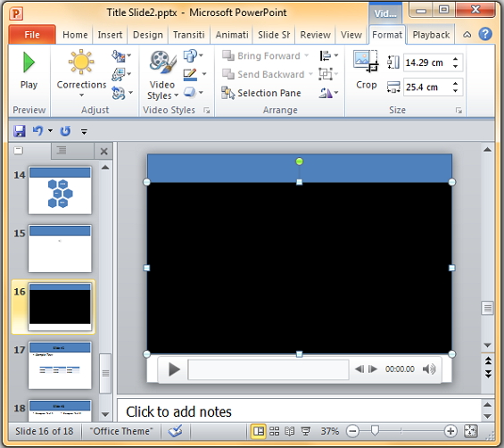Open the Selection Pane

click(261, 93)
